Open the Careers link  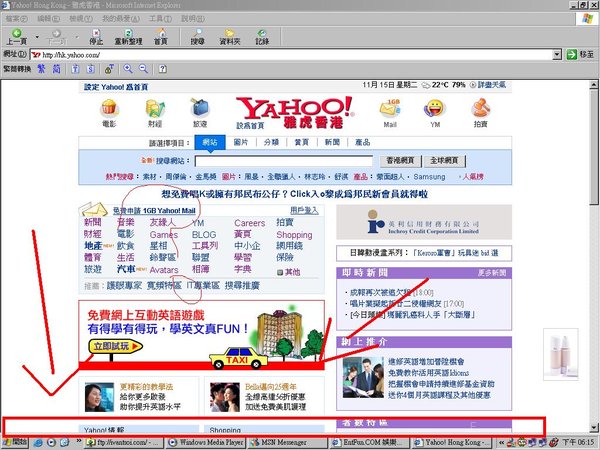249,223
